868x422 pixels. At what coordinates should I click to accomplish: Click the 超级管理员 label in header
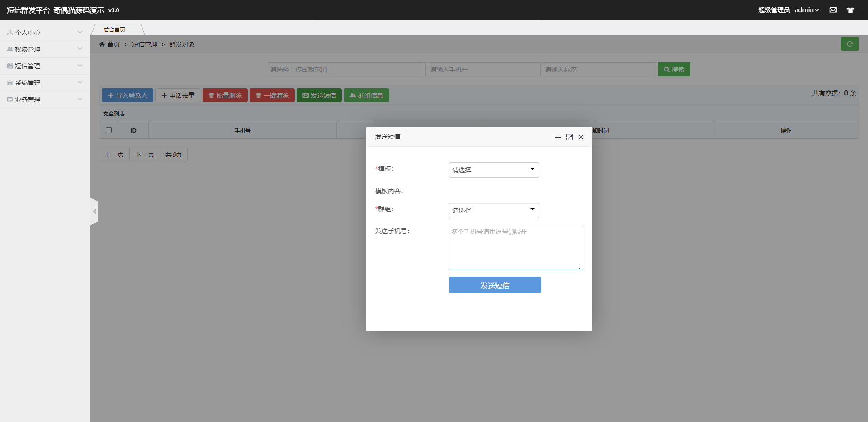774,10
